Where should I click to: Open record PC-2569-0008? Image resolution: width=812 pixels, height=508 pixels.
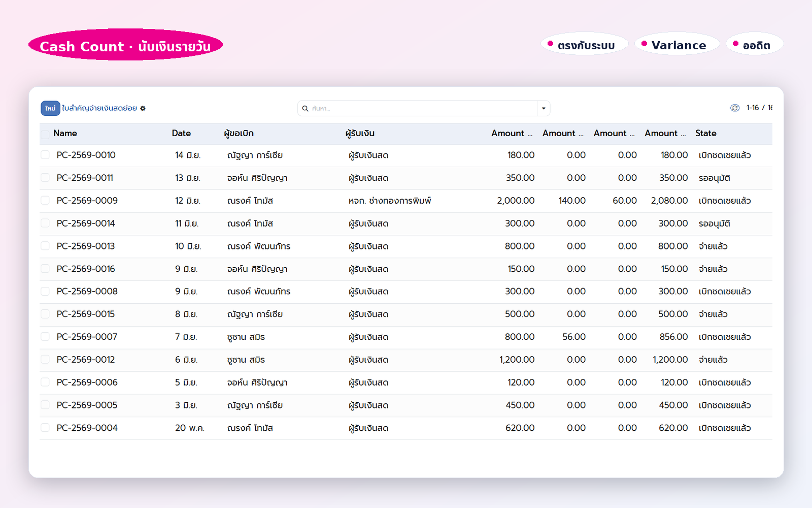point(87,291)
